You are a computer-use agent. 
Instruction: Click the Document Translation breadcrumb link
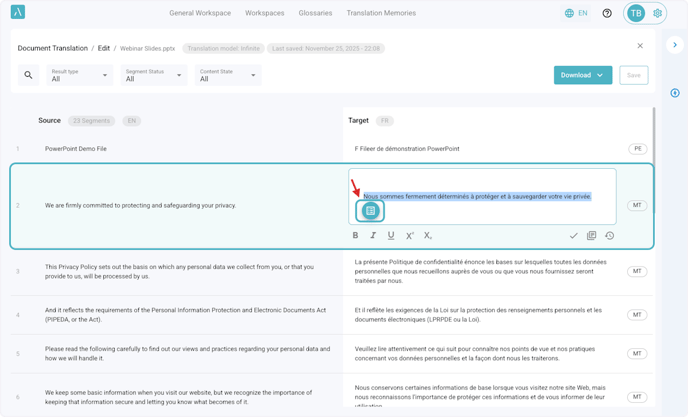pos(54,48)
